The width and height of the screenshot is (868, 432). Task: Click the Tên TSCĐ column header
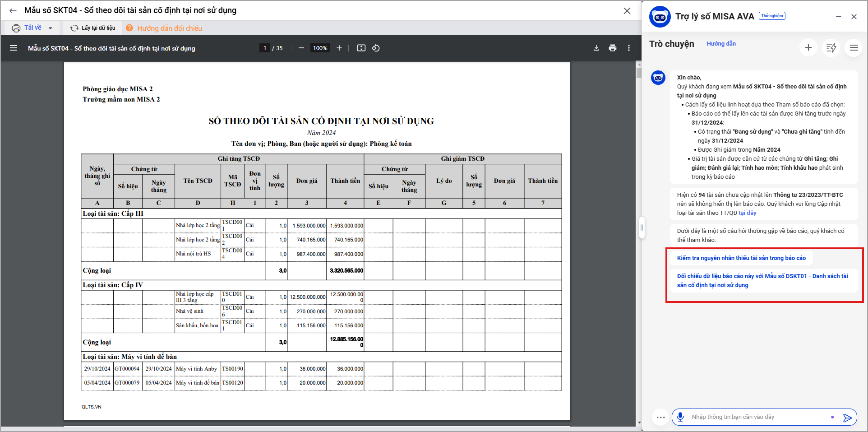(198, 181)
